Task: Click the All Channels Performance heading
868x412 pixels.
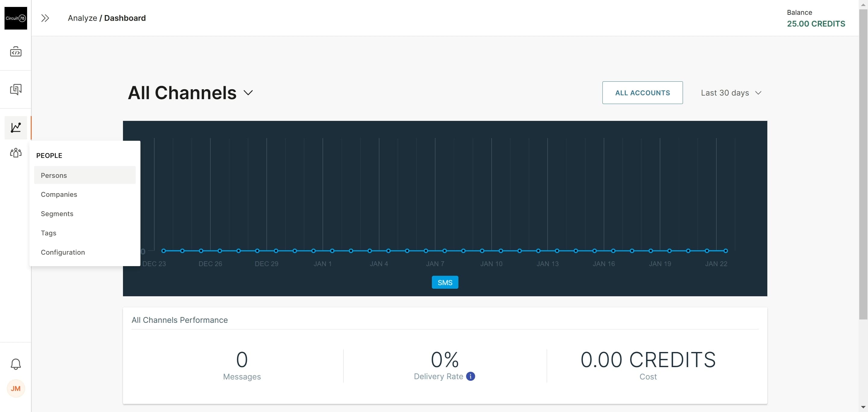Action: [180, 320]
